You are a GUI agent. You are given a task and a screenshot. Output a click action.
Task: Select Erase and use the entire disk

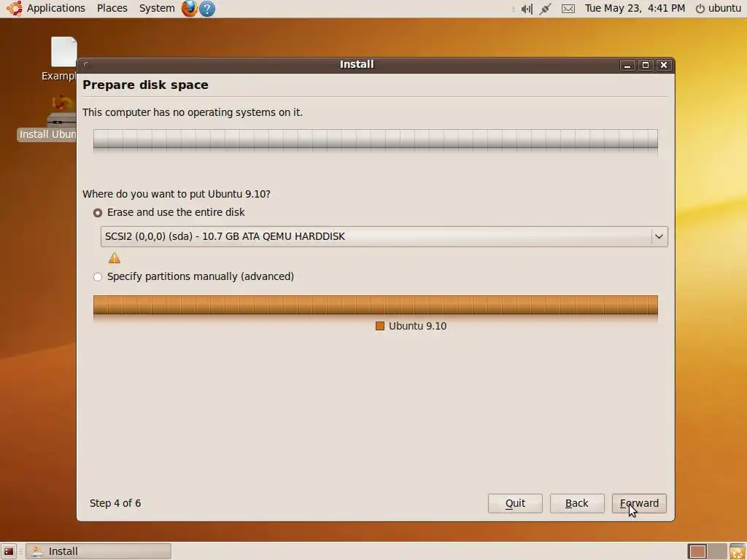(169, 212)
